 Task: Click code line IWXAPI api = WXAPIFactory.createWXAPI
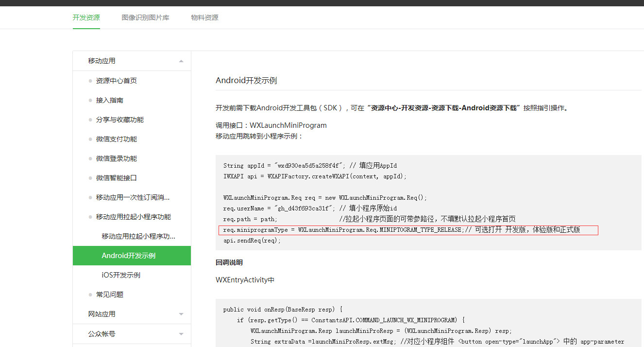[x=315, y=176]
